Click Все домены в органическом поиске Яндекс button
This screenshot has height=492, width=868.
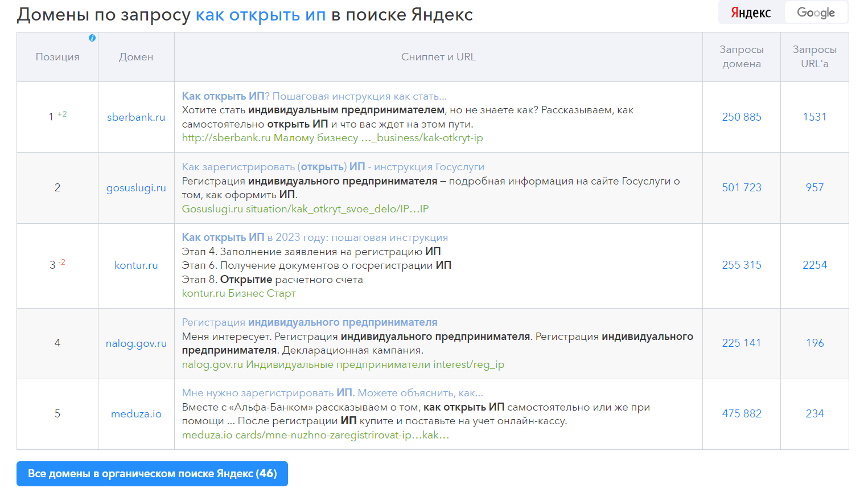point(152,473)
